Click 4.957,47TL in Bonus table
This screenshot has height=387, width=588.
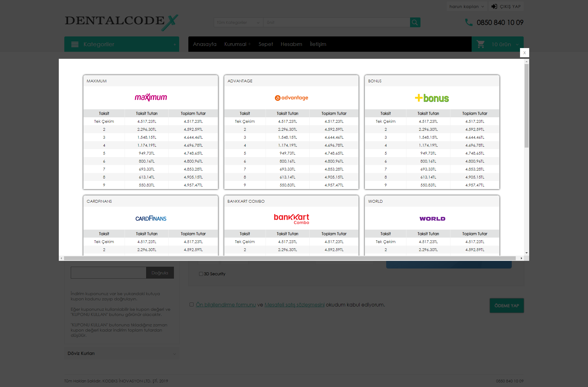[475, 185]
